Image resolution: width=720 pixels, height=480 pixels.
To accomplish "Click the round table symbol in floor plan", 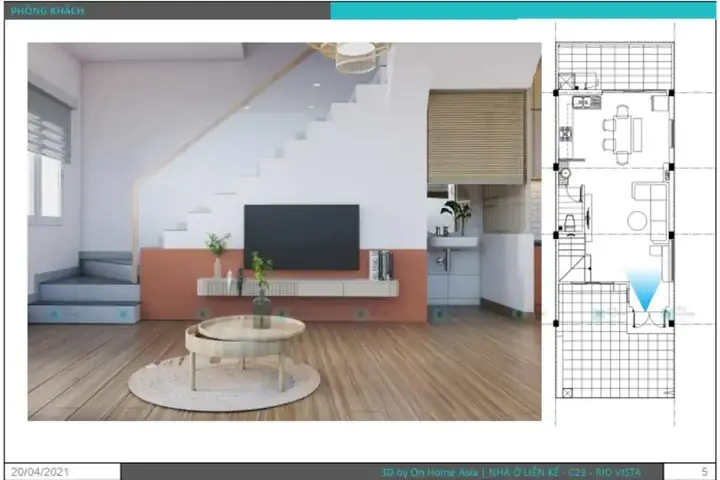I will 637,221.
